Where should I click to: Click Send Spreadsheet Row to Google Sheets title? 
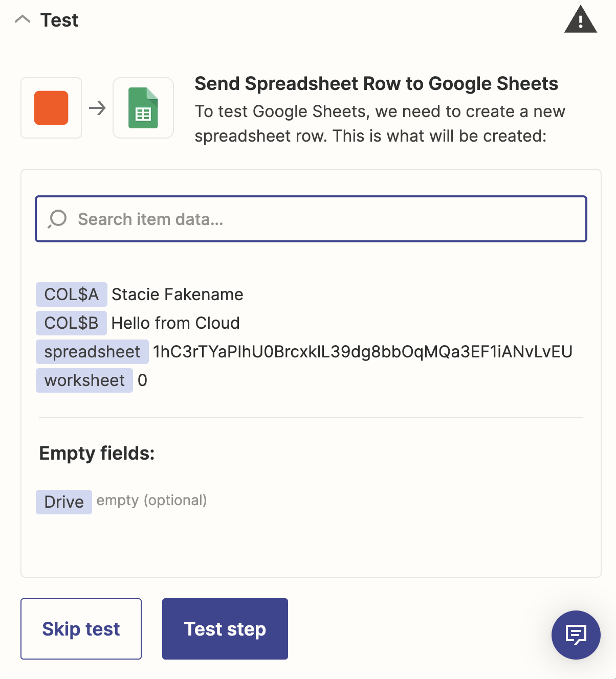[x=376, y=84]
